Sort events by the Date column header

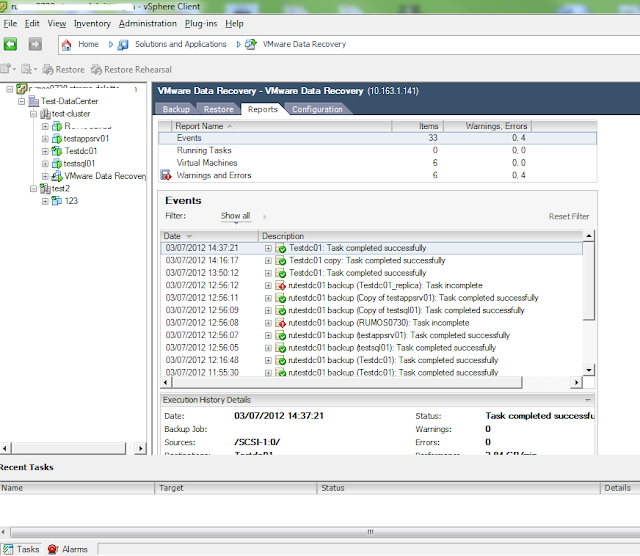click(209, 236)
